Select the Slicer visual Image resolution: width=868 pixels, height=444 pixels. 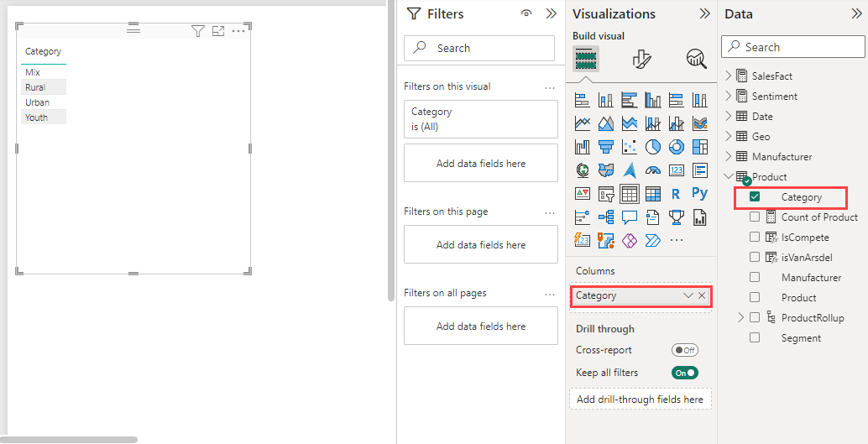click(x=606, y=194)
